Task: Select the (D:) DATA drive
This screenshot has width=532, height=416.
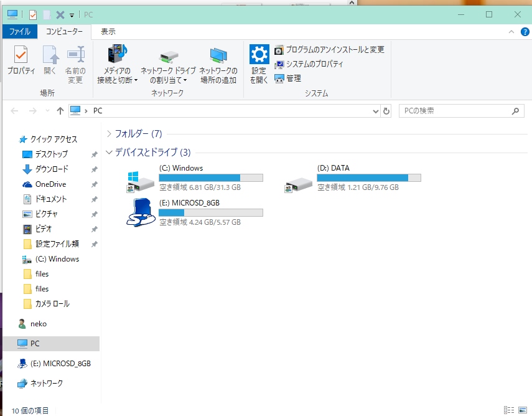Action: coord(352,177)
